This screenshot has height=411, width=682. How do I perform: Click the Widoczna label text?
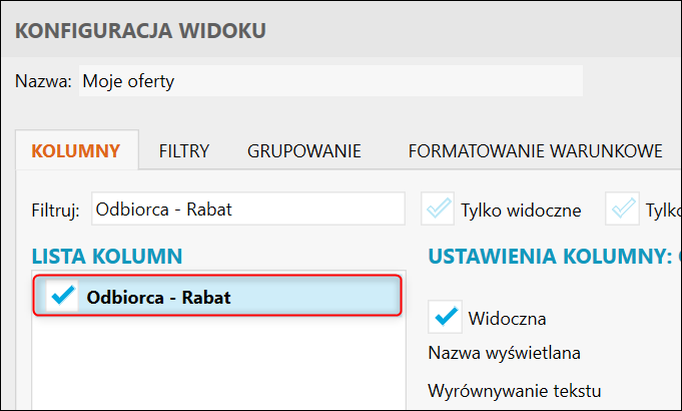coord(507,318)
